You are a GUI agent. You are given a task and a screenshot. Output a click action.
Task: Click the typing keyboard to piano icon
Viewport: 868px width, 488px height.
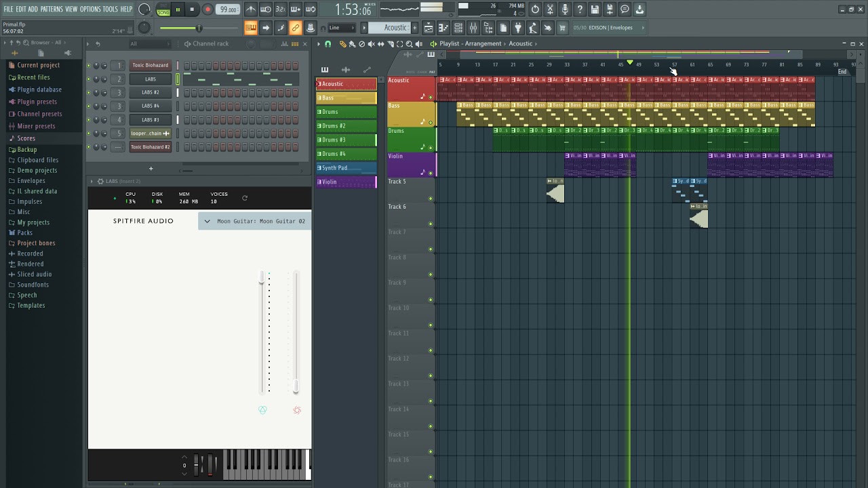tap(251, 28)
